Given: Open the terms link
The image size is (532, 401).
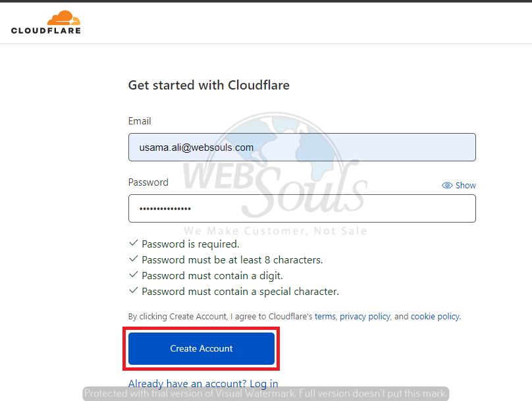Looking at the screenshot, I should [x=325, y=317].
